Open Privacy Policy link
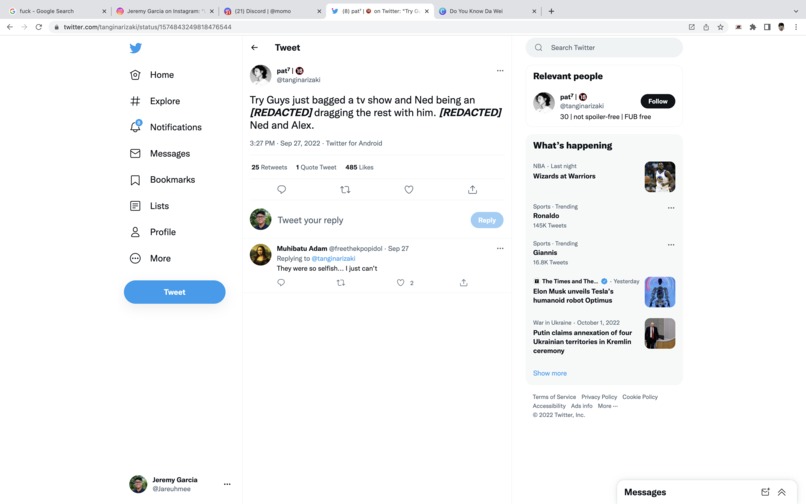This screenshot has width=806, height=504. tap(599, 397)
